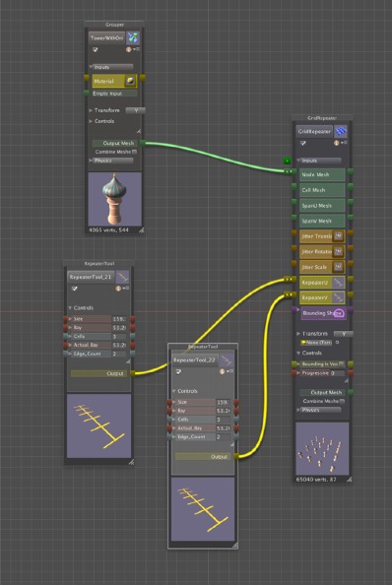The width and height of the screenshot is (392, 585).
Task: Collapse the GridRepeater Controls foldout
Action: [x=298, y=353]
